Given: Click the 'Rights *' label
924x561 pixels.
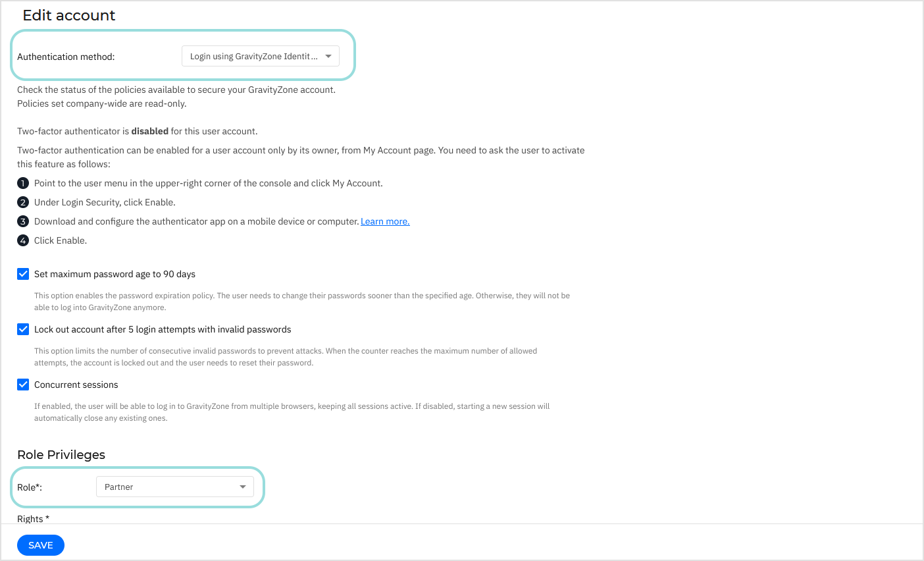Looking at the screenshot, I should (x=33, y=518).
